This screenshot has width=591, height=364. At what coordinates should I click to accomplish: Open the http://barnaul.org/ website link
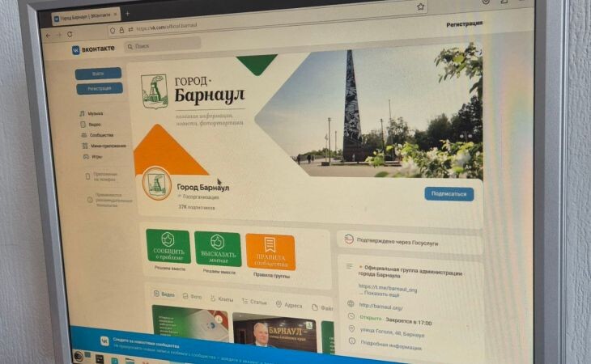tap(381, 306)
